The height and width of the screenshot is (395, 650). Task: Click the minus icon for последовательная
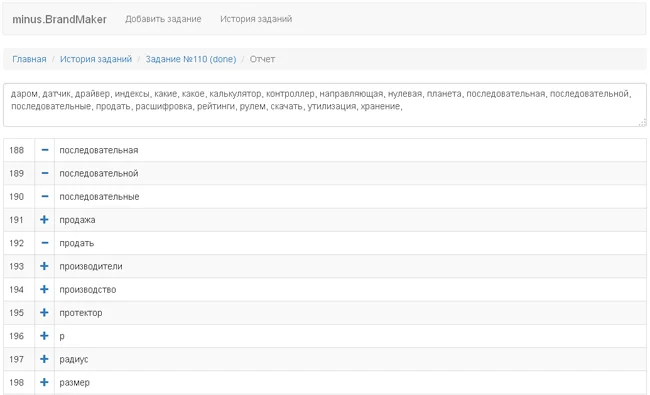pyautogui.click(x=45, y=150)
